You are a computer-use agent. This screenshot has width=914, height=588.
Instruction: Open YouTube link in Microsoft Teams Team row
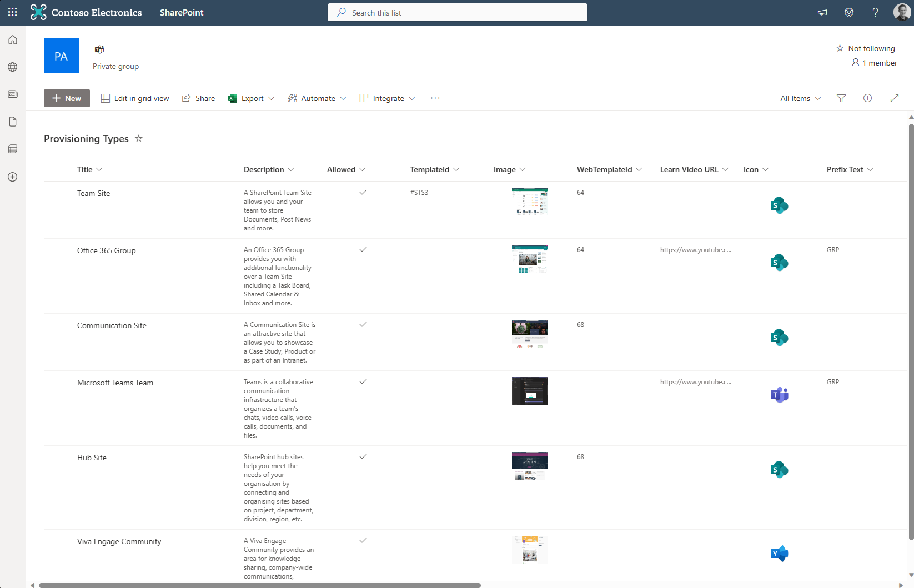pos(696,382)
